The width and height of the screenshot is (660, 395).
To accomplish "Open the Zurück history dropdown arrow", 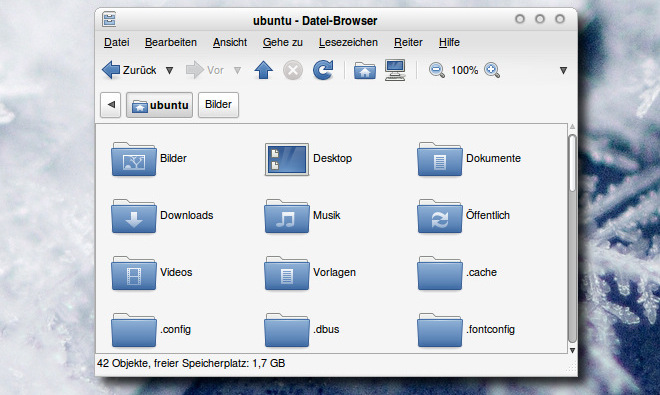I will point(170,70).
